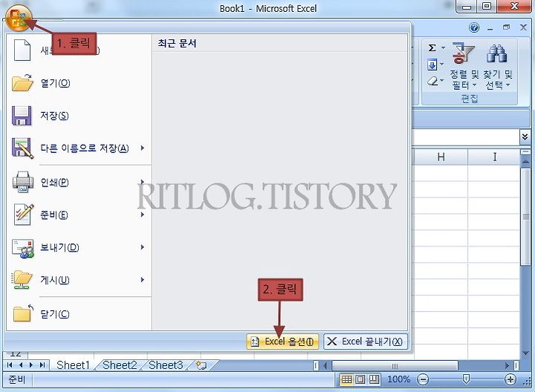Screen dimensions: 535x392
Task: Zoom in with the plus button
Action: coord(510,379)
